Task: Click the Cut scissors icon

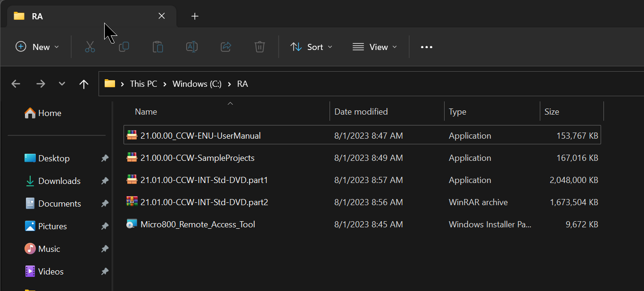Action: 90,47
